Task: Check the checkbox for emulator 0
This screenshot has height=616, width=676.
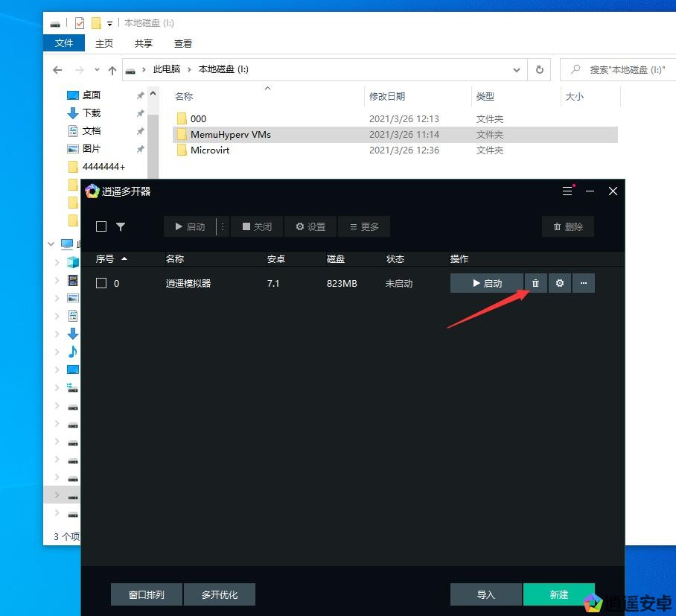Action: [x=101, y=283]
